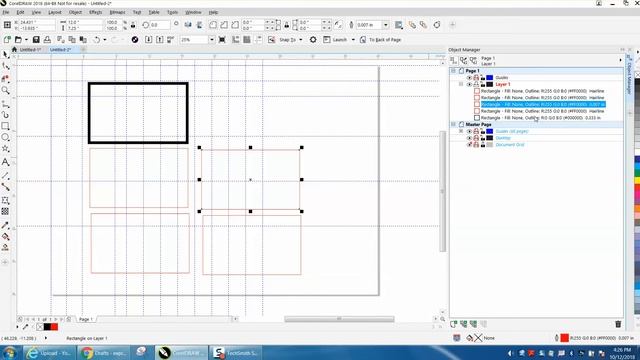Toggle visibility eye of Desktop layer
The image size is (640, 360).
point(469,138)
